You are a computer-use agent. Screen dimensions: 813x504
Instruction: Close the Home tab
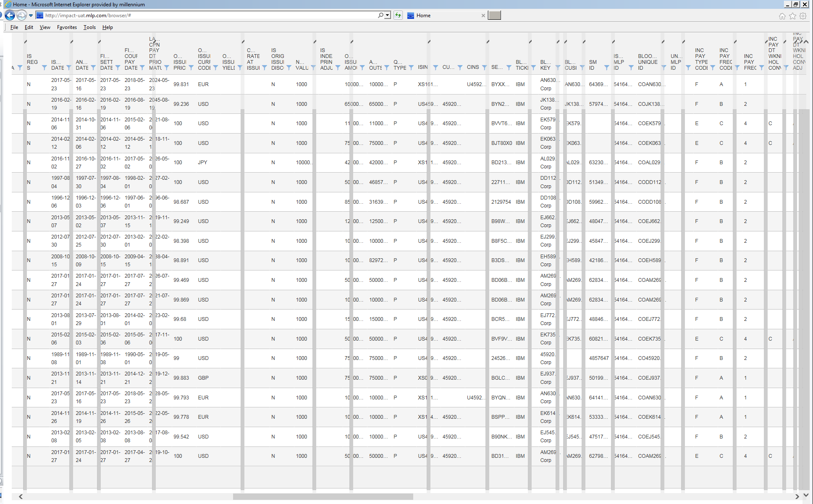(x=483, y=16)
